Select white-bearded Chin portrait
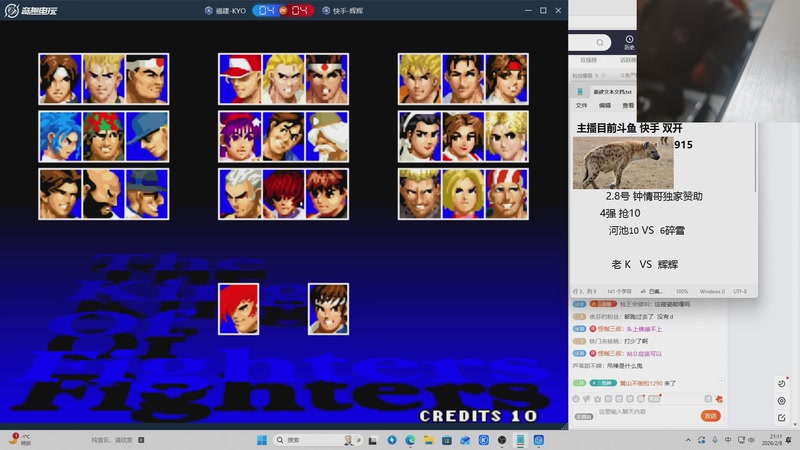This screenshot has width=800, height=450. point(327,137)
